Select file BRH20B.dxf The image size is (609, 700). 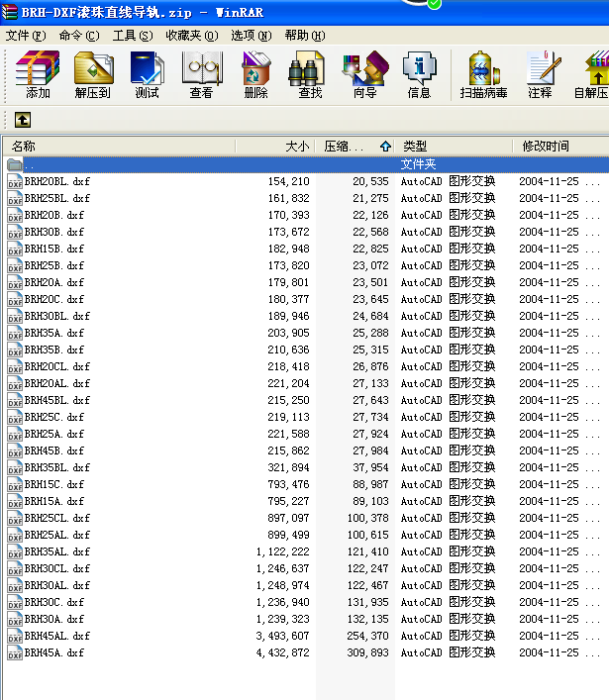pos(54,215)
